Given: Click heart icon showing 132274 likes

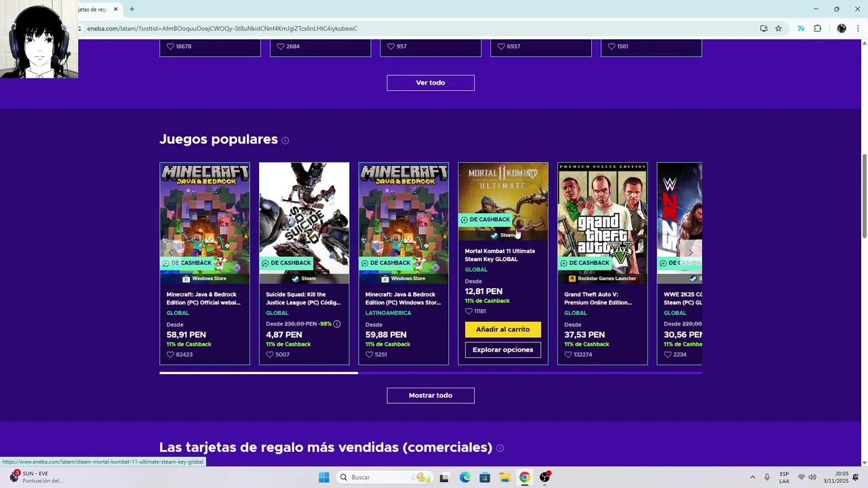Looking at the screenshot, I should (568, 354).
